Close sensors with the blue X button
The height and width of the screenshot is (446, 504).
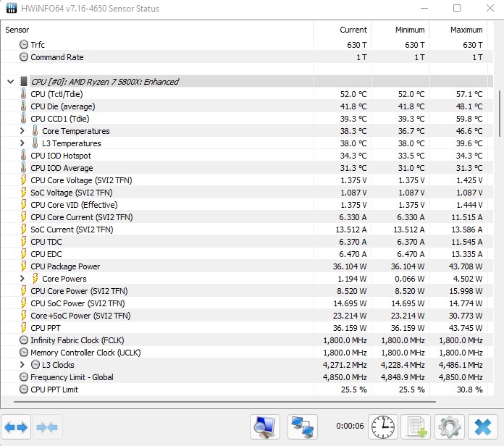pyautogui.click(x=483, y=427)
